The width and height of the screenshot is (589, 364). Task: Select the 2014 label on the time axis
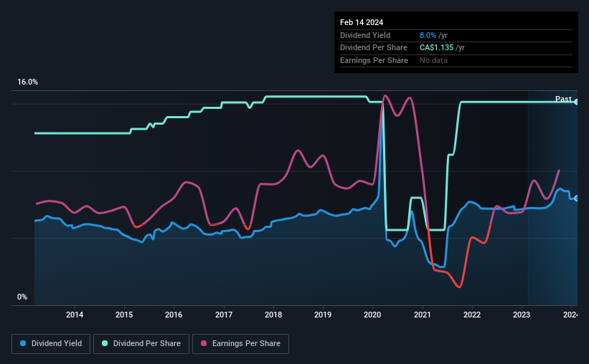tap(75, 315)
